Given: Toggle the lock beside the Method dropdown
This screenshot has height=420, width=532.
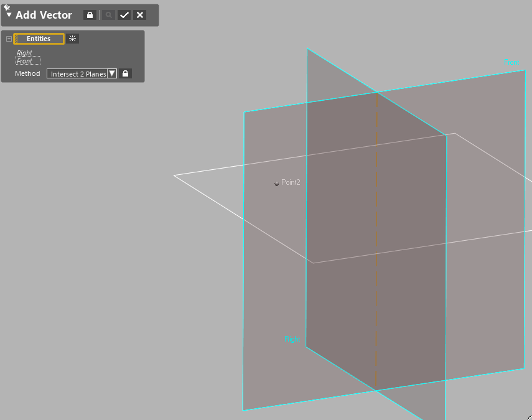Looking at the screenshot, I should click(125, 73).
